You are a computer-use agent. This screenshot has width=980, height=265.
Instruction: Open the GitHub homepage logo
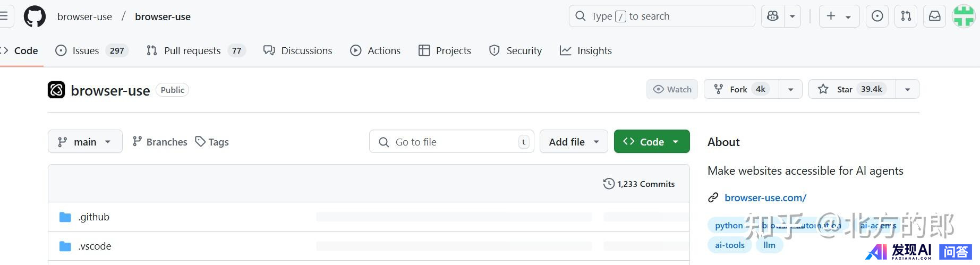pyautogui.click(x=35, y=16)
